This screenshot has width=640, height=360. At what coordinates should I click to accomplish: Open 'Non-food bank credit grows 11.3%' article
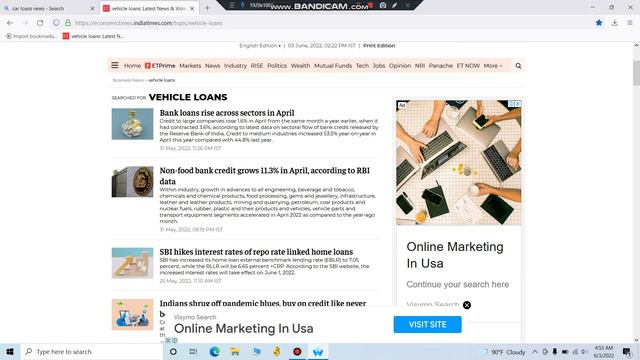click(265, 176)
